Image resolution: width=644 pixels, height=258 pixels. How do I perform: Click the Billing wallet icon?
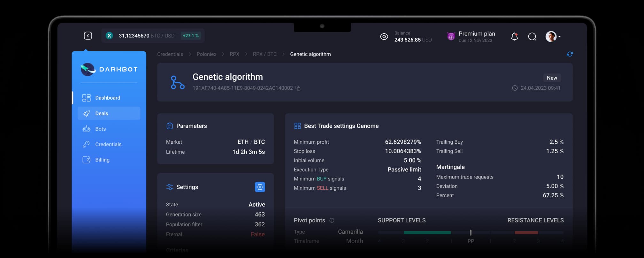pos(86,160)
